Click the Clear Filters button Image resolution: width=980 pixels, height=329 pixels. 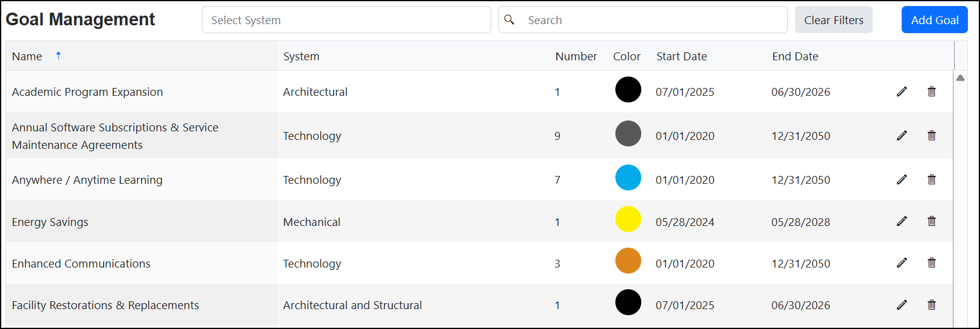[x=834, y=20]
